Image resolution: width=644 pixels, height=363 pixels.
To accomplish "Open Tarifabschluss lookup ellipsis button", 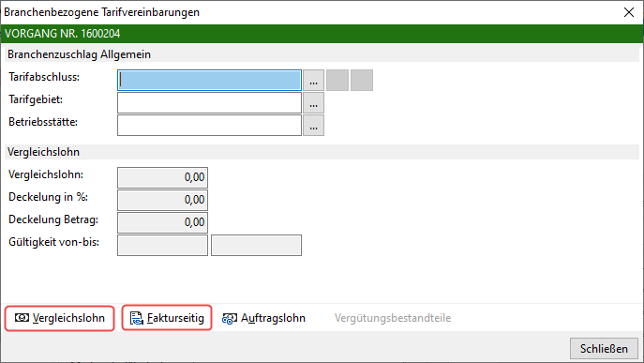I will click(x=313, y=80).
